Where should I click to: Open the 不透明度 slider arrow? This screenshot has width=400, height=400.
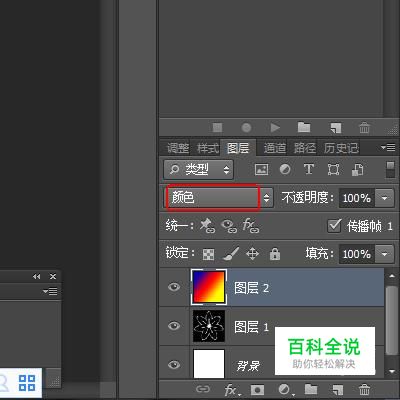click(385, 198)
